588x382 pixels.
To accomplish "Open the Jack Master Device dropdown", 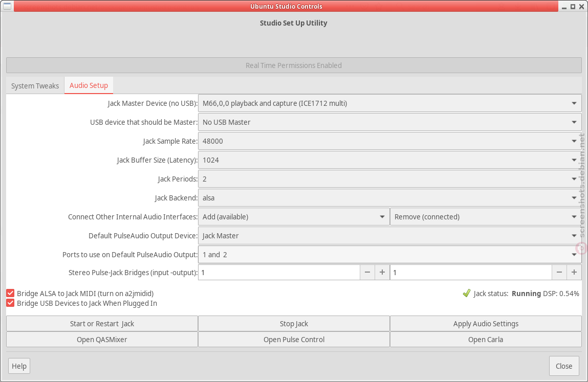I will pyautogui.click(x=390, y=103).
